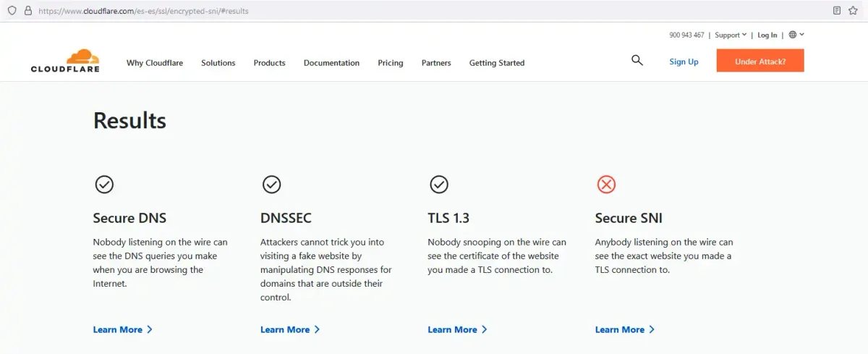Bookmark this page with the star icon
Screen dimensions: 868x354
(x=854, y=11)
